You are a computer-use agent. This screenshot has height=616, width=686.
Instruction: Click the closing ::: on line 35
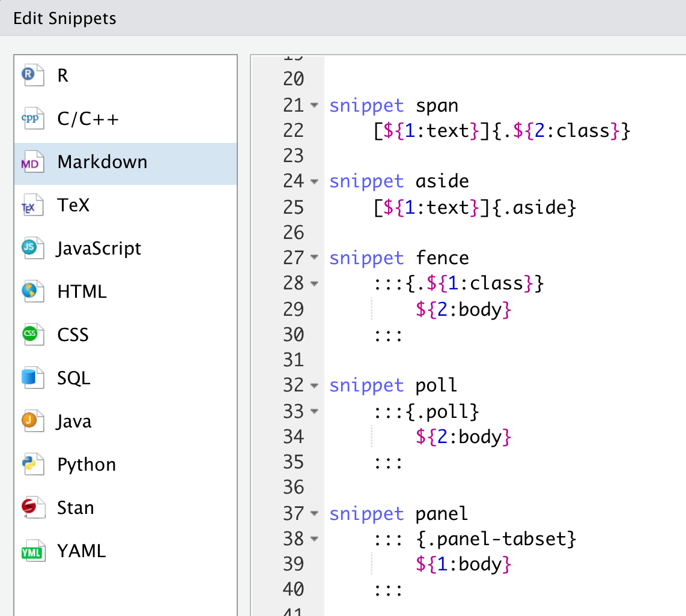pyautogui.click(x=388, y=463)
